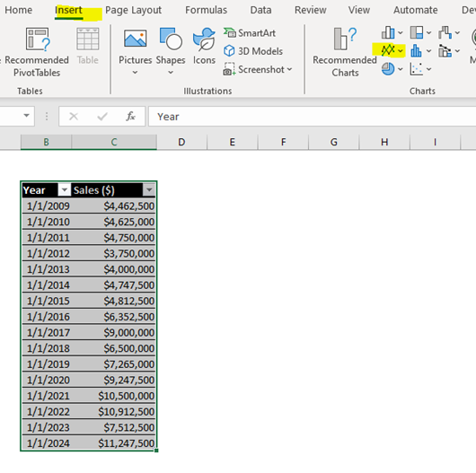Select column D header
Viewport: 476px width, 473px height.
click(181, 142)
